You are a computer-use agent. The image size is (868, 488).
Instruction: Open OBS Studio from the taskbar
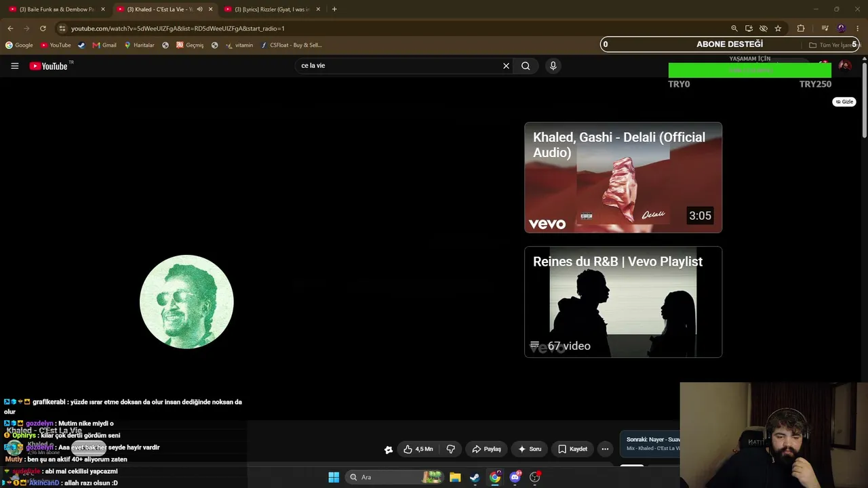tap(534, 477)
